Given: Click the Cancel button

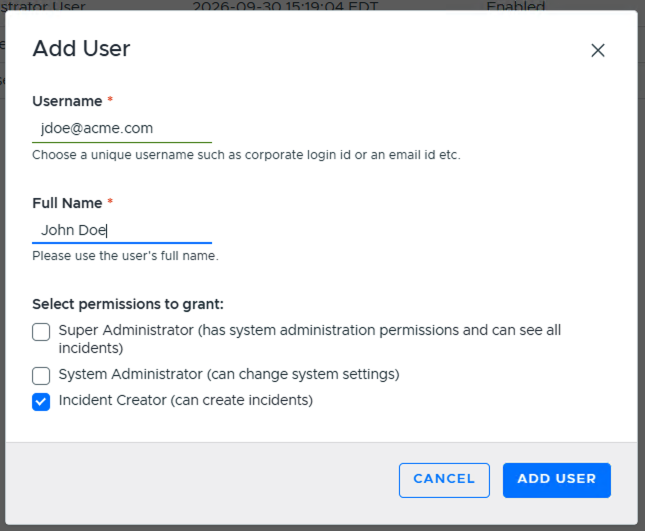Looking at the screenshot, I should [x=444, y=480].
